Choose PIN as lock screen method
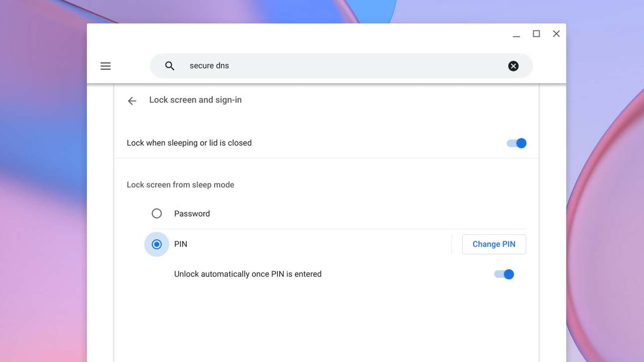 click(x=156, y=244)
